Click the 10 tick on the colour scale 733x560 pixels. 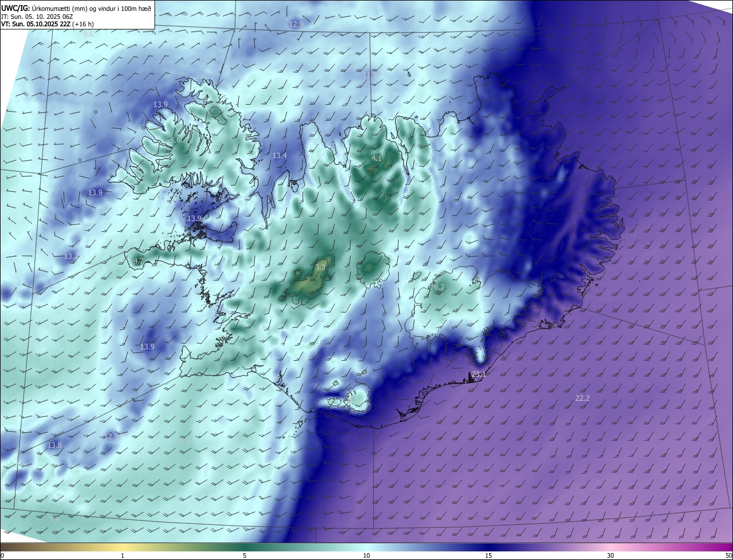point(366,555)
